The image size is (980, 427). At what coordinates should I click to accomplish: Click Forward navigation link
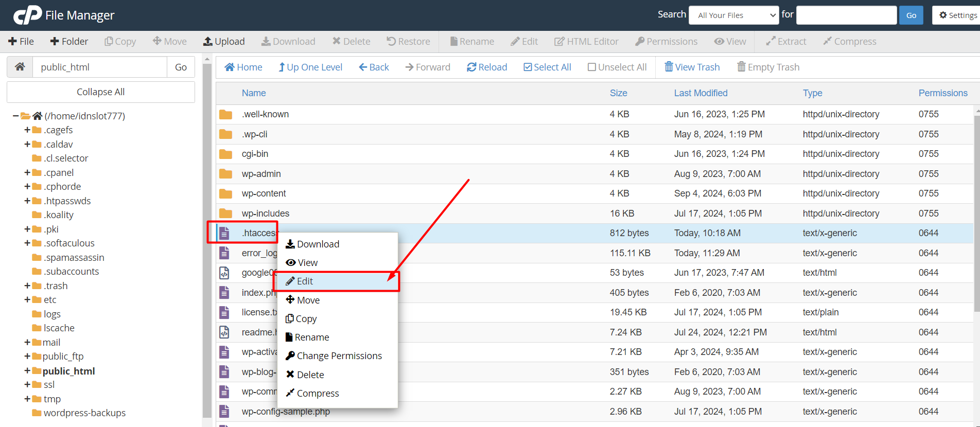(428, 67)
